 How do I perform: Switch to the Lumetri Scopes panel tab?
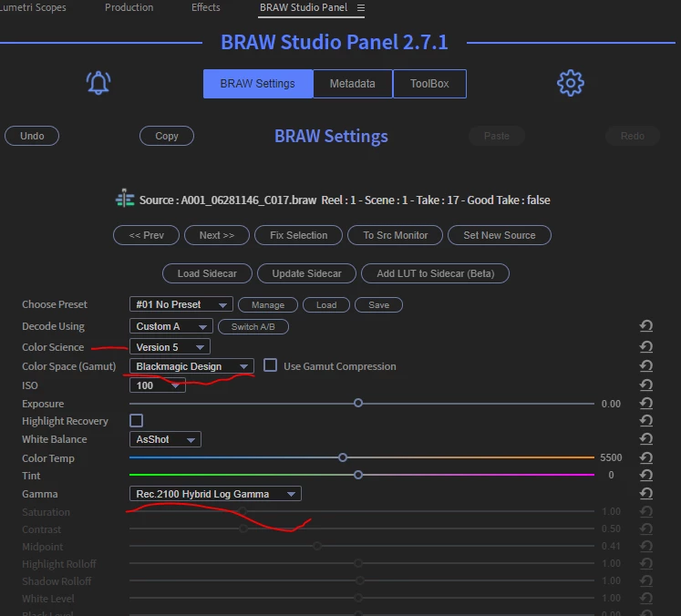[x=33, y=7]
